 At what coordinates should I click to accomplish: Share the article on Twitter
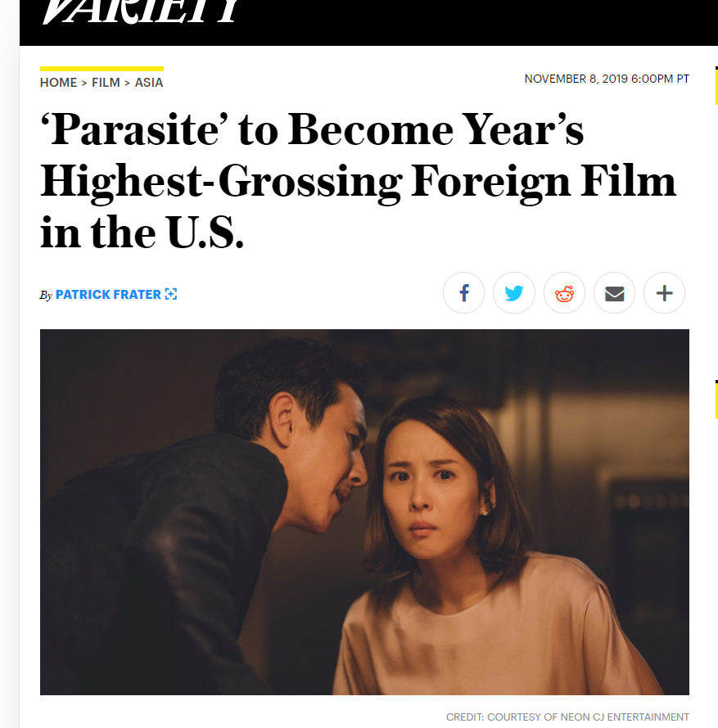pos(514,293)
